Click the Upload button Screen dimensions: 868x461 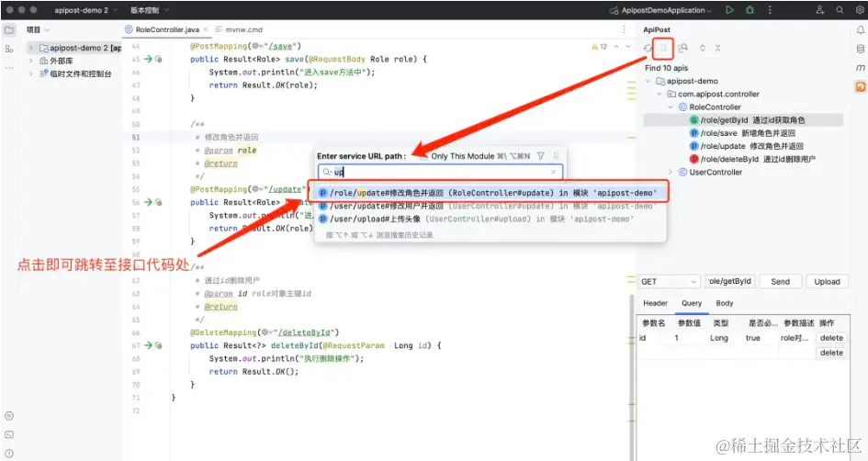[827, 282]
